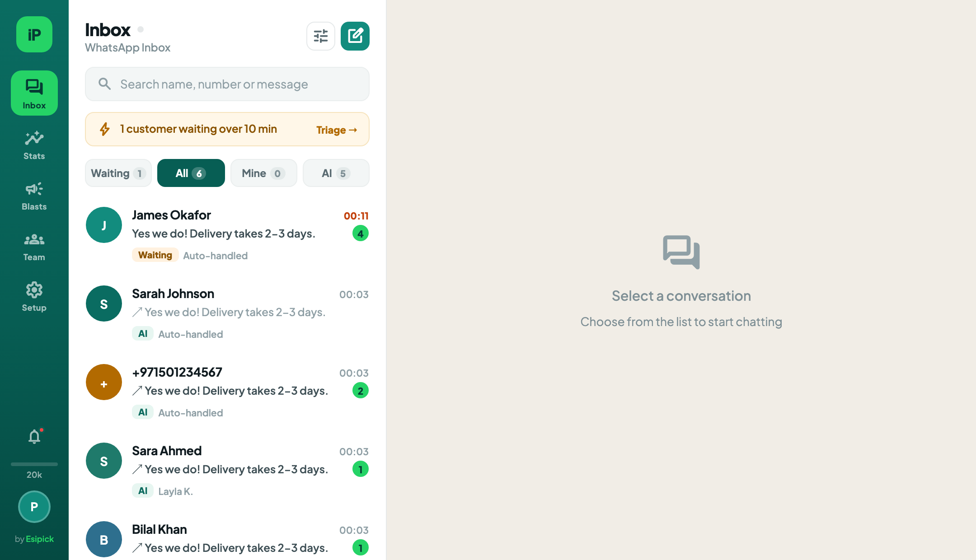Switch to the Mine tab
The image size is (976, 560).
tap(264, 173)
